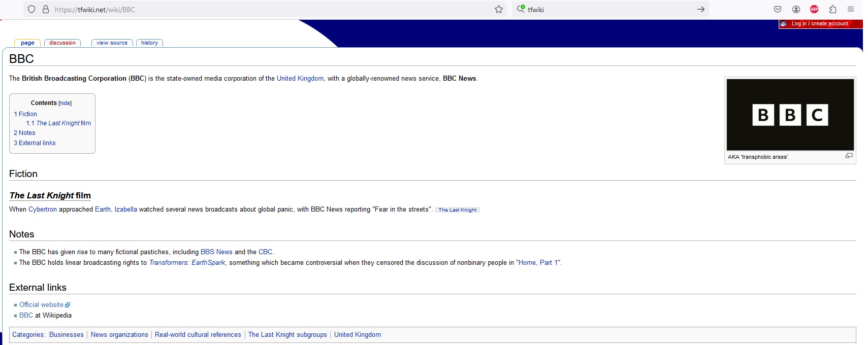Open the United Kingdom link in intro
Screen dimensions: 868x345
tap(300, 79)
